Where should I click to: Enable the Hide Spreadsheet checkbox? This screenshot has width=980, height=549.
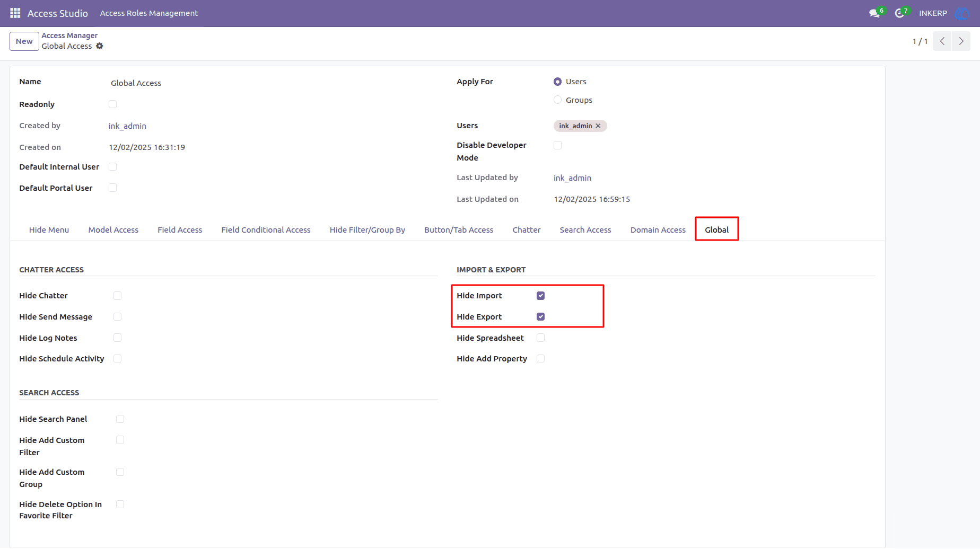pyautogui.click(x=540, y=338)
